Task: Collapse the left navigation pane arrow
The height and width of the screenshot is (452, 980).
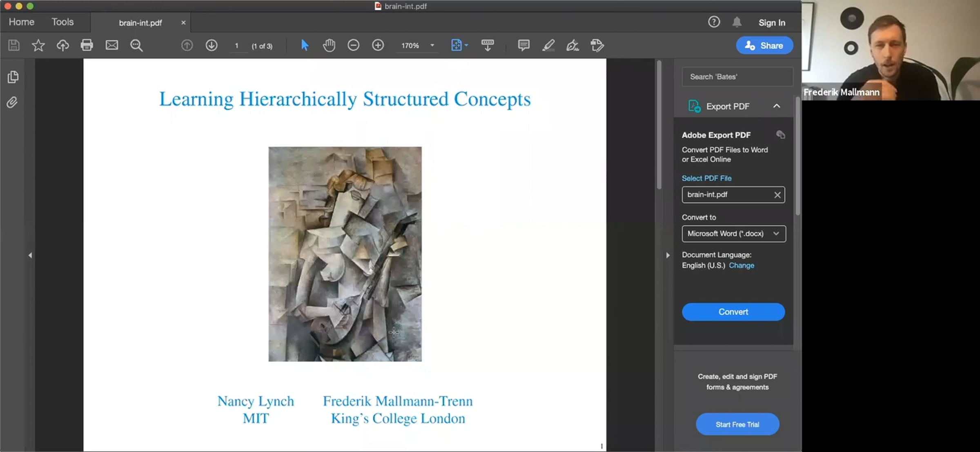Action: coord(30,256)
